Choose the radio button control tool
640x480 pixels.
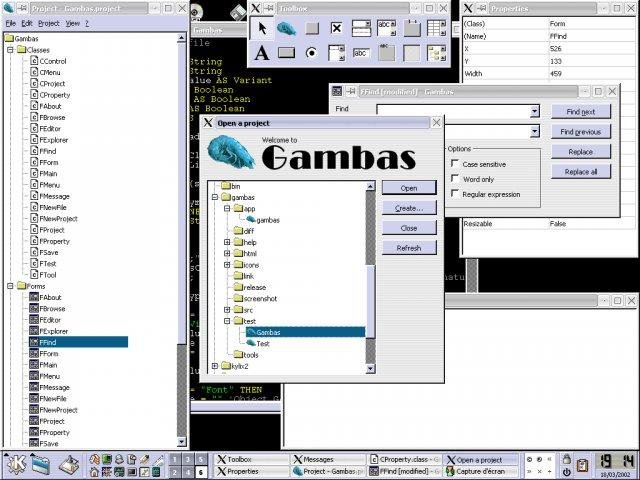click(x=312, y=53)
